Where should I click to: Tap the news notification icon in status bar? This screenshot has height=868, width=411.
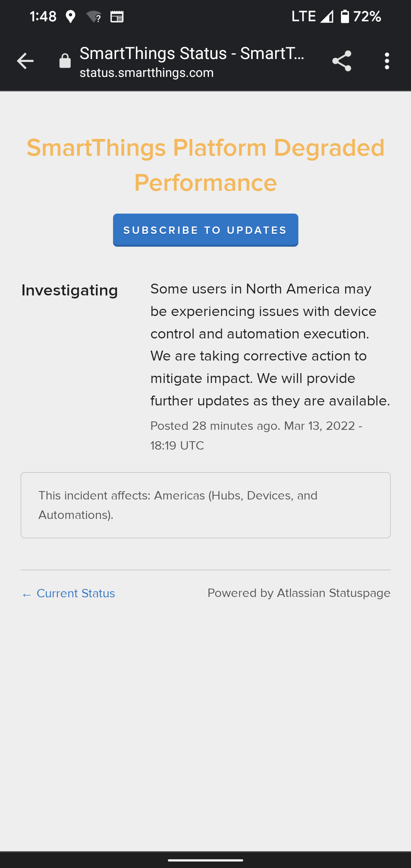(x=118, y=16)
